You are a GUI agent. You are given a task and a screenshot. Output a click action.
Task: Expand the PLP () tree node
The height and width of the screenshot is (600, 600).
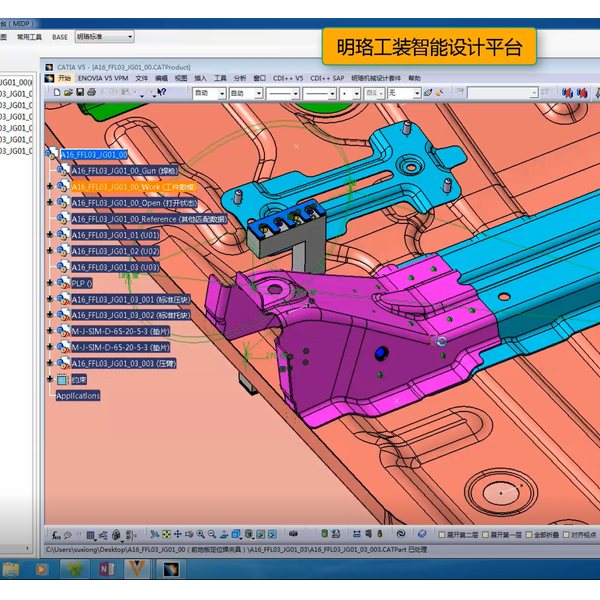(49, 283)
